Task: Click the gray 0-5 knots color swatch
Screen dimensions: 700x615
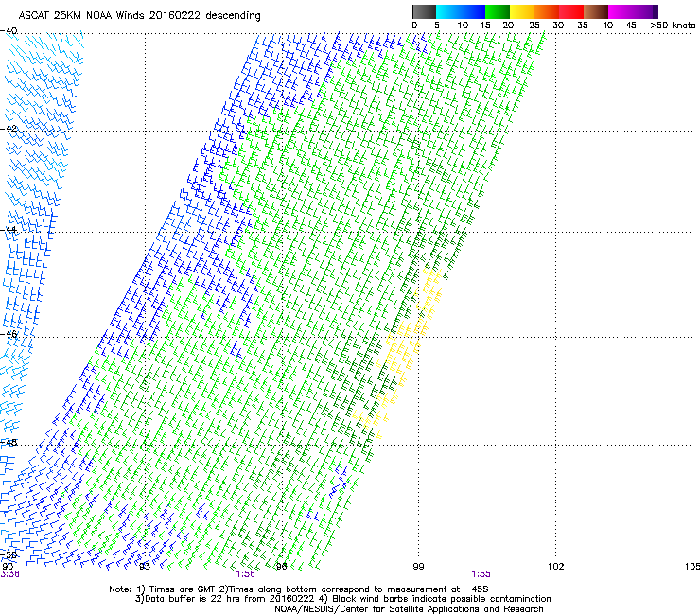Action: pos(424,11)
